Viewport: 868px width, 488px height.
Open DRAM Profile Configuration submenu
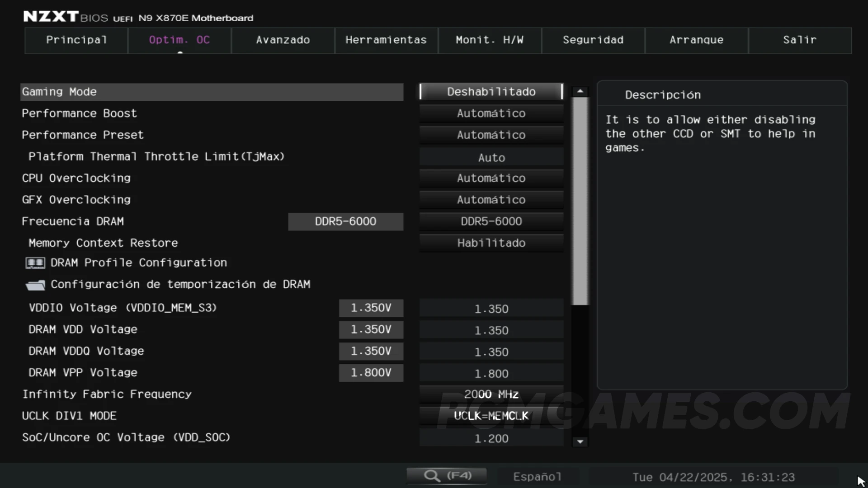click(x=139, y=263)
